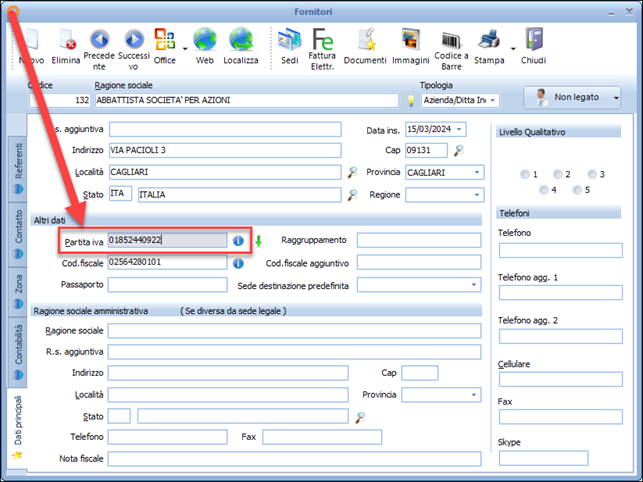The image size is (643, 482).
Task: Open Sede destinazione predefinita dropdown
Action: click(x=474, y=285)
